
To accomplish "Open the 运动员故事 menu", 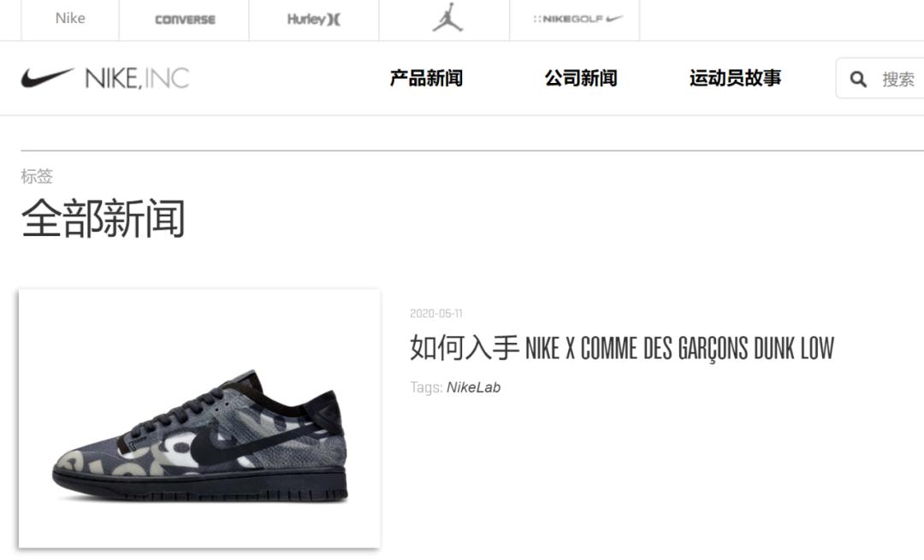I will (736, 78).
